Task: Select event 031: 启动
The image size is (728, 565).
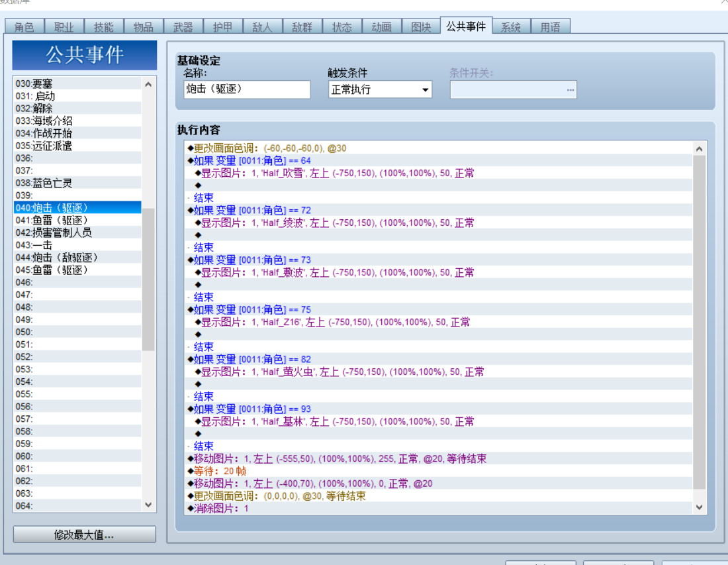Action: pyautogui.click(x=77, y=96)
